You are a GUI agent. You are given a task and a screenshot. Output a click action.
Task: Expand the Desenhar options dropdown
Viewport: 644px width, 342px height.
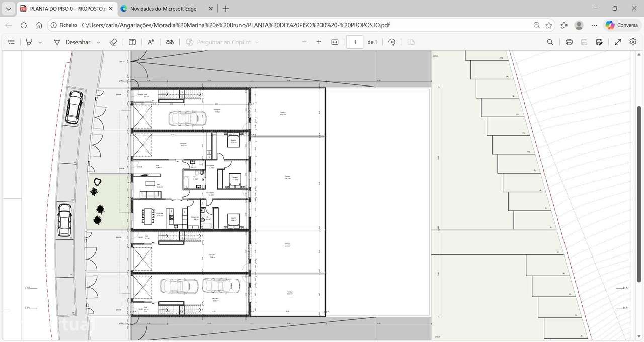coord(98,42)
